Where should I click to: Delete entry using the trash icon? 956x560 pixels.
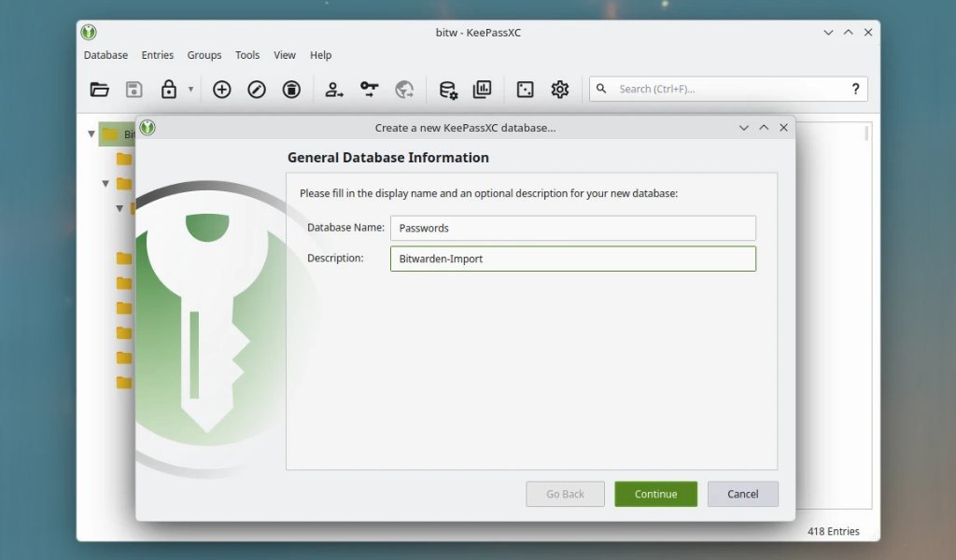(x=291, y=90)
